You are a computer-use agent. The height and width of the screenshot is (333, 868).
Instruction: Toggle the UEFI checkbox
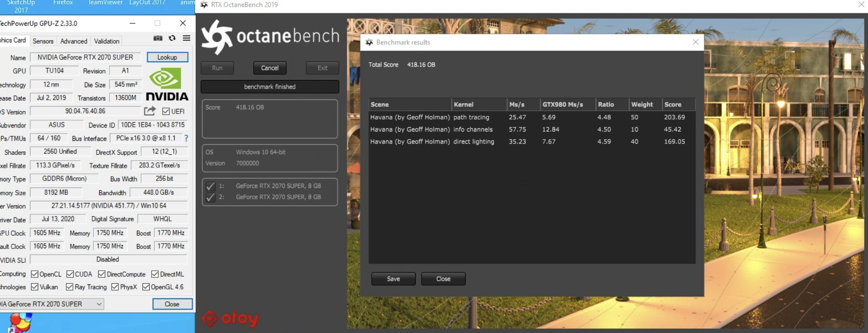(166, 112)
